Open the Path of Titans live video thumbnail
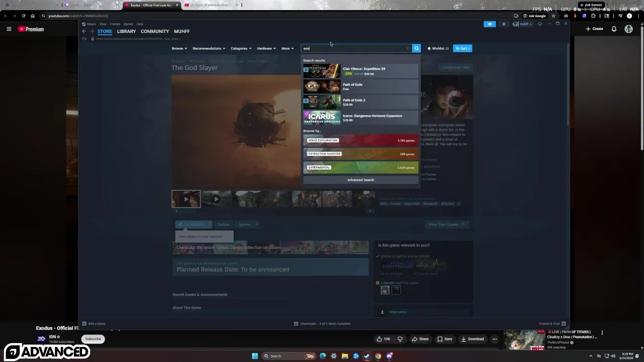Image resolution: width=644 pixels, height=362 pixels. tap(524, 340)
